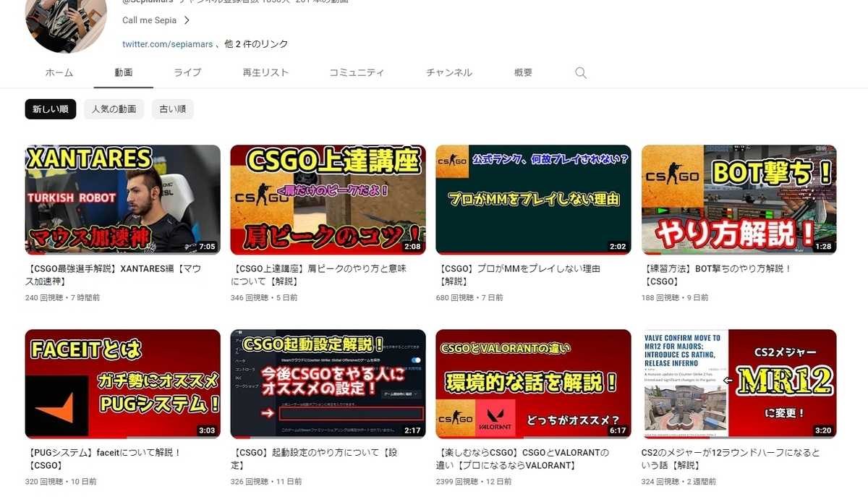Click the 346 回視聴・5 日前 text
Viewport: 868px width, 497px height.
tap(264, 297)
